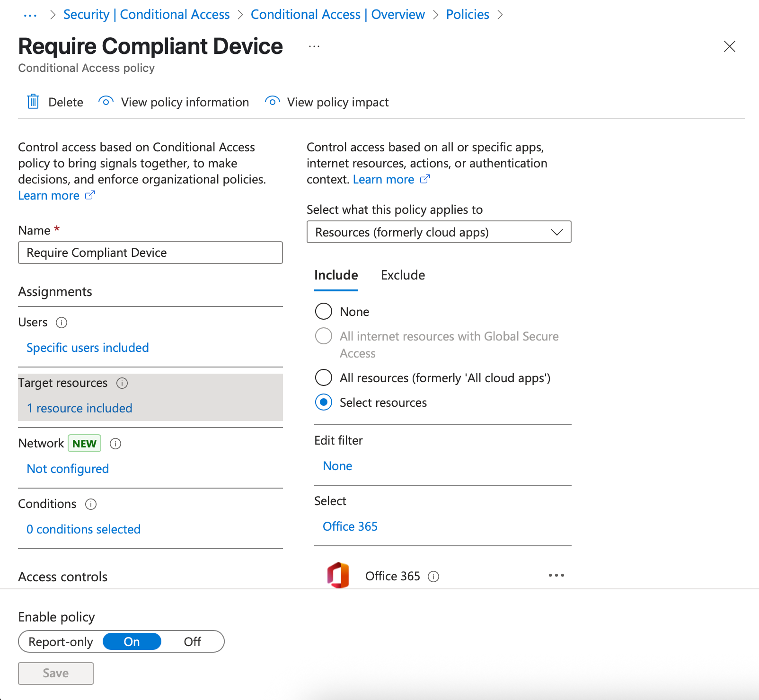
Task: Open the Specific users included link
Action: 88,348
